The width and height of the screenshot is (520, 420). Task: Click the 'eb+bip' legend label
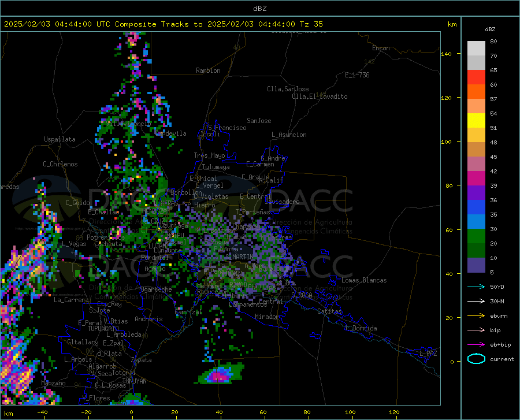(500, 345)
